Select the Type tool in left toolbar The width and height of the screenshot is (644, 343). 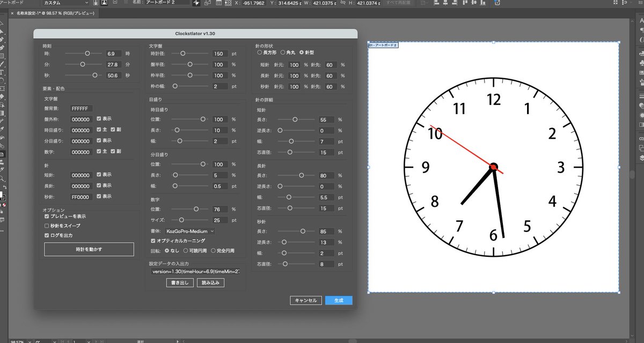click(x=2, y=71)
